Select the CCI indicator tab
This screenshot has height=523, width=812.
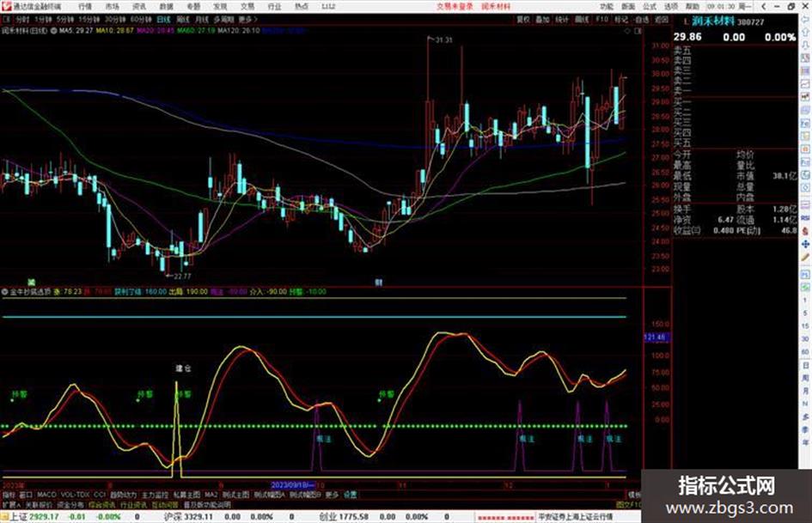pyautogui.click(x=100, y=495)
